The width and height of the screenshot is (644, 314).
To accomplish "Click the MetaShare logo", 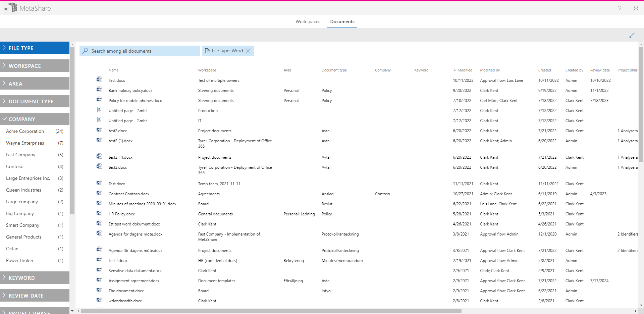I will click(32, 8).
